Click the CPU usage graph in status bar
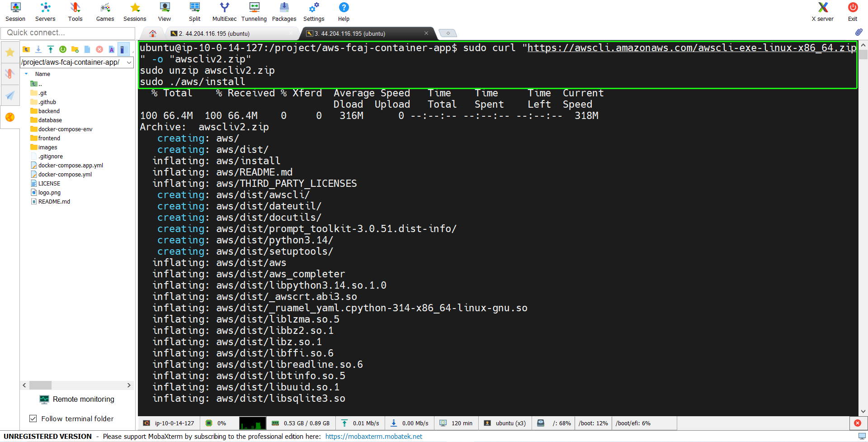868x442 pixels. pyautogui.click(x=252, y=423)
